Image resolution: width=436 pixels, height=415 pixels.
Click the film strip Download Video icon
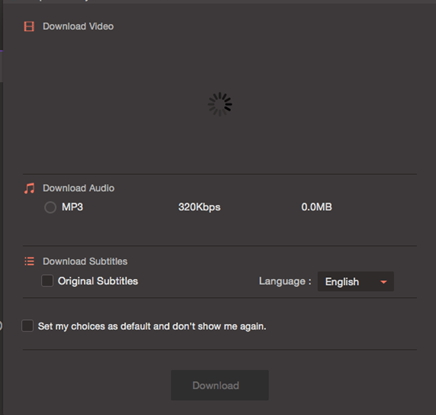pos(29,26)
